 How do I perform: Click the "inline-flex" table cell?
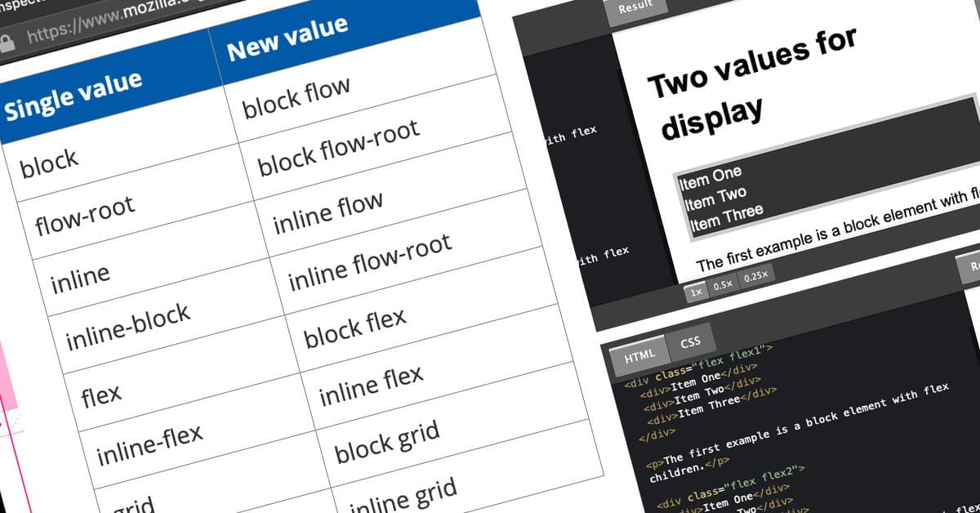click(149, 445)
